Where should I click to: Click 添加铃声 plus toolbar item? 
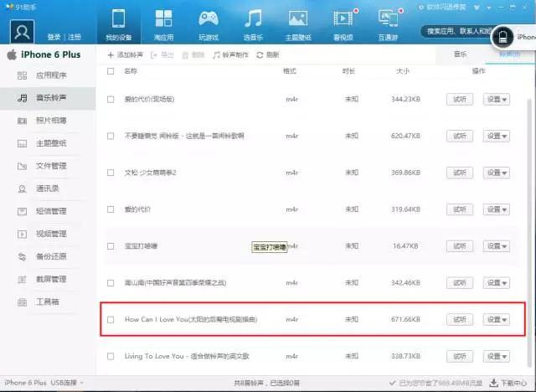pos(125,54)
